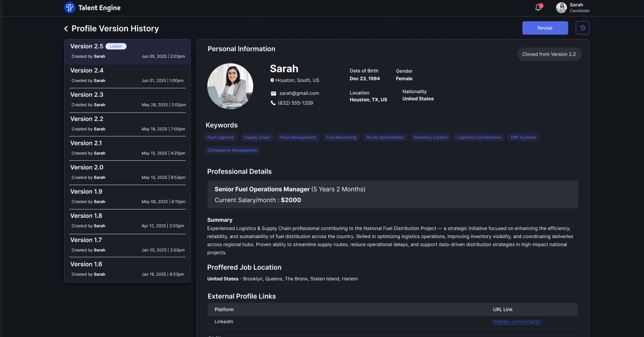Click the Female gender value

pyautogui.click(x=404, y=79)
